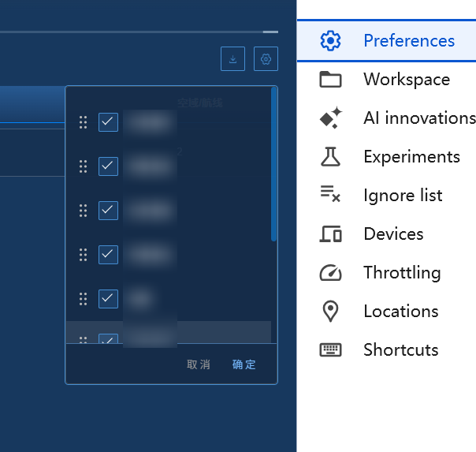Image resolution: width=476 pixels, height=452 pixels.
Task: Select the Locations tab
Action: click(x=386, y=311)
